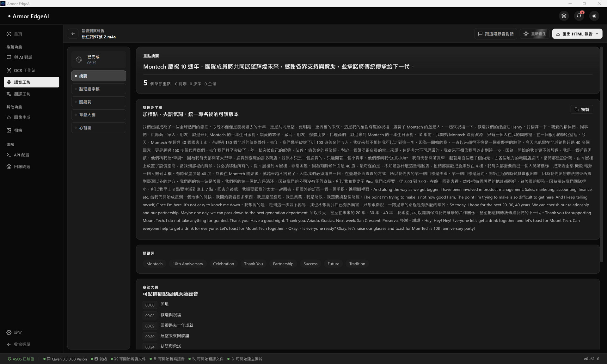Select the 摘要 section tab
Viewport: 607px width, 364px height.
click(x=99, y=76)
